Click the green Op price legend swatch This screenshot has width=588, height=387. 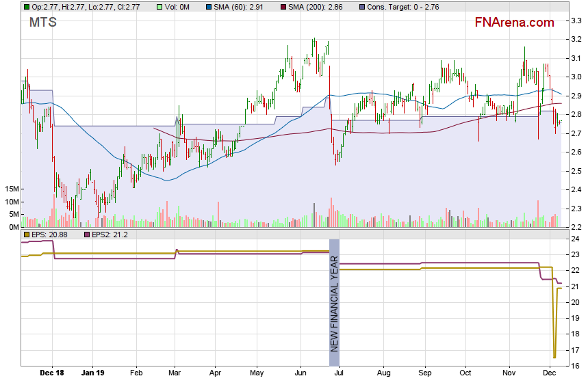coord(26,7)
